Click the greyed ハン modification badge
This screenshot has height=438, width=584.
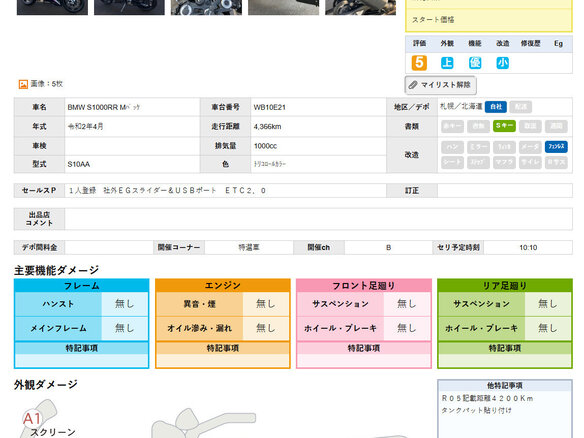(x=453, y=147)
